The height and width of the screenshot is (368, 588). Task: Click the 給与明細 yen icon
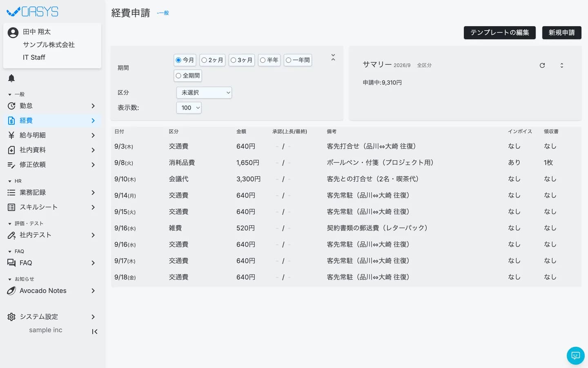click(11, 135)
